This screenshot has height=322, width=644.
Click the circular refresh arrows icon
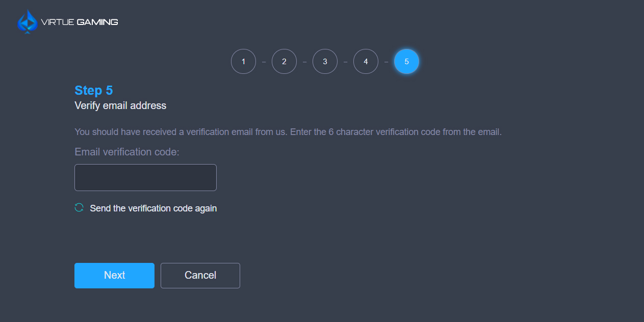[x=79, y=207]
